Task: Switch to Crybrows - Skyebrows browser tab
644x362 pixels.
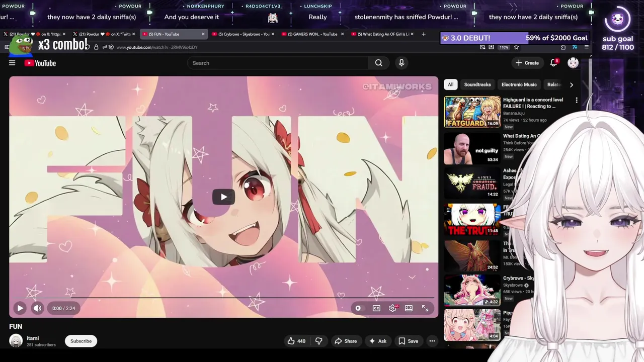Action: pyautogui.click(x=244, y=34)
